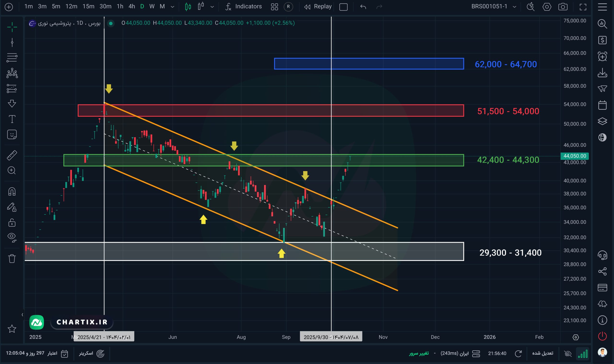Open the alarm clock alert icon
The width and height of the screenshot is (614, 364).
[x=602, y=56]
